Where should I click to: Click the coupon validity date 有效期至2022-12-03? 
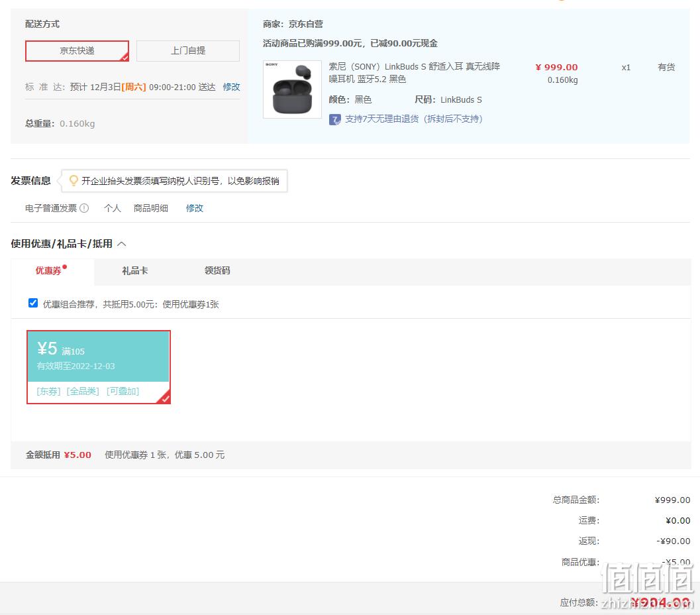pos(75,366)
